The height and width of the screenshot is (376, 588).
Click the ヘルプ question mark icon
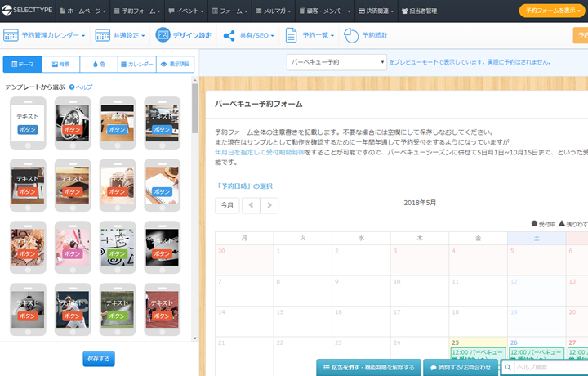[72, 87]
